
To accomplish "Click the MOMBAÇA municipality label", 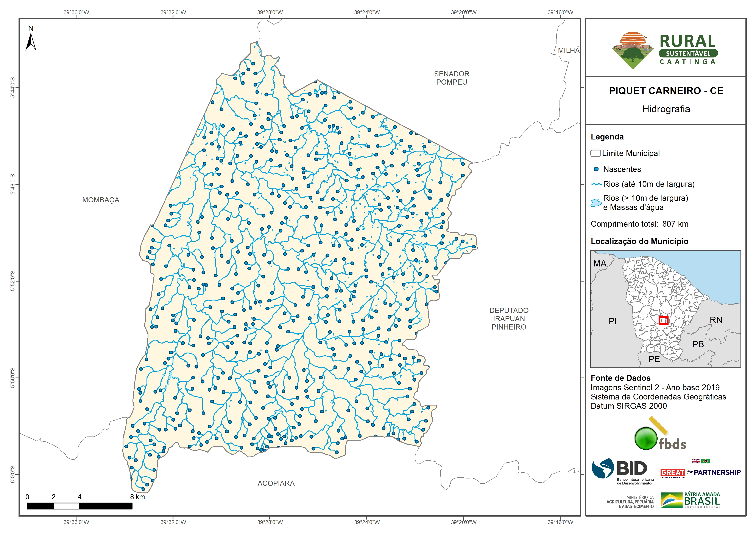I will pyautogui.click(x=101, y=200).
